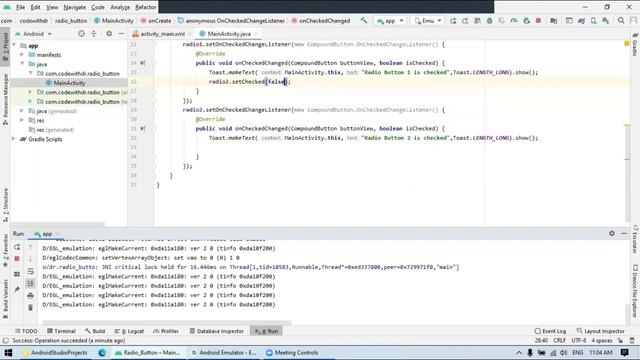Open Project panel gear options
640x360 pixels.
click(109, 34)
